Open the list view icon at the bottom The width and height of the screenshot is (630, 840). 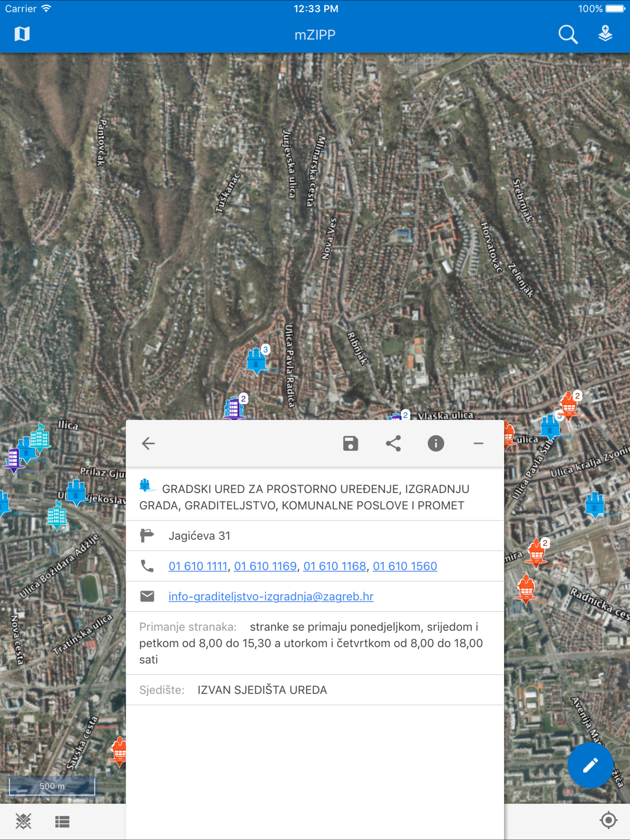[62, 821]
